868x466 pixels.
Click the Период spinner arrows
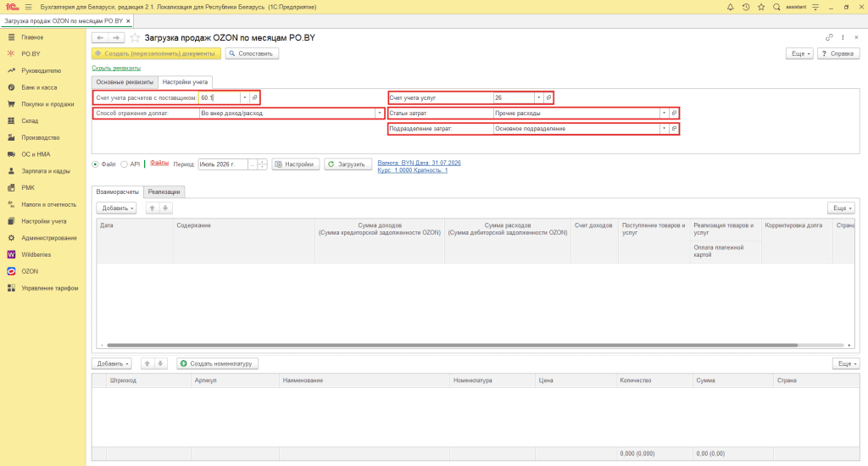(263, 164)
